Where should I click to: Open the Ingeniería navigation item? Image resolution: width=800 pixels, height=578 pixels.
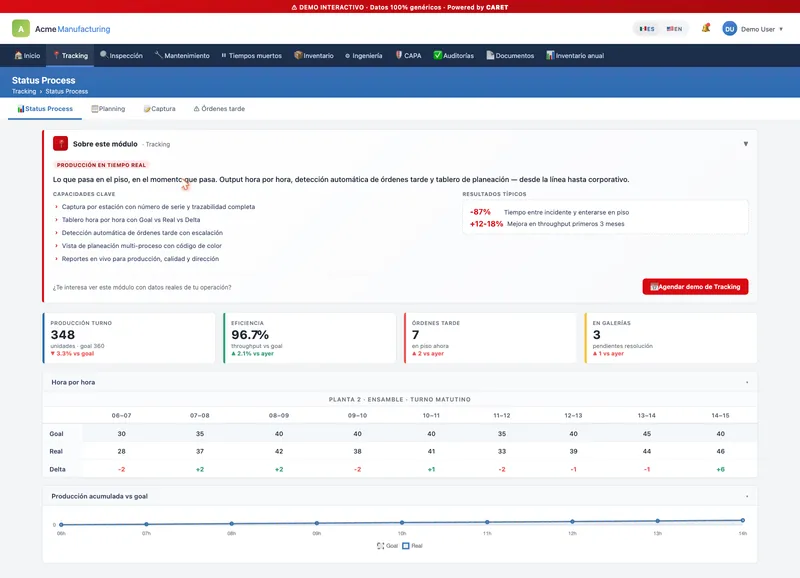point(363,56)
